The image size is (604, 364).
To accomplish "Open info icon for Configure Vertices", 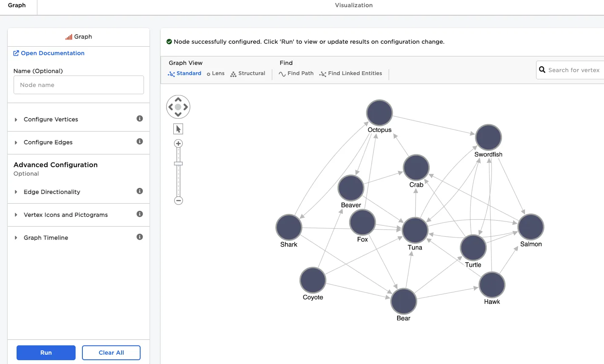I will coord(139,119).
